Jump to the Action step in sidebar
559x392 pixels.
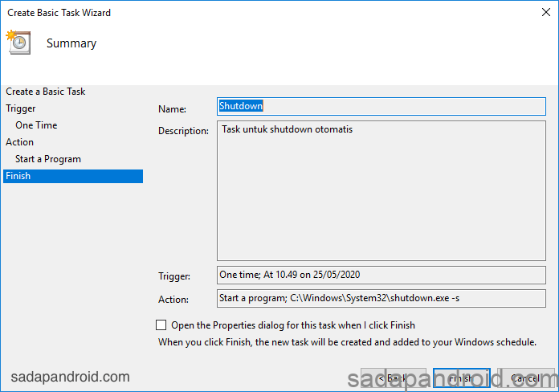point(20,142)
